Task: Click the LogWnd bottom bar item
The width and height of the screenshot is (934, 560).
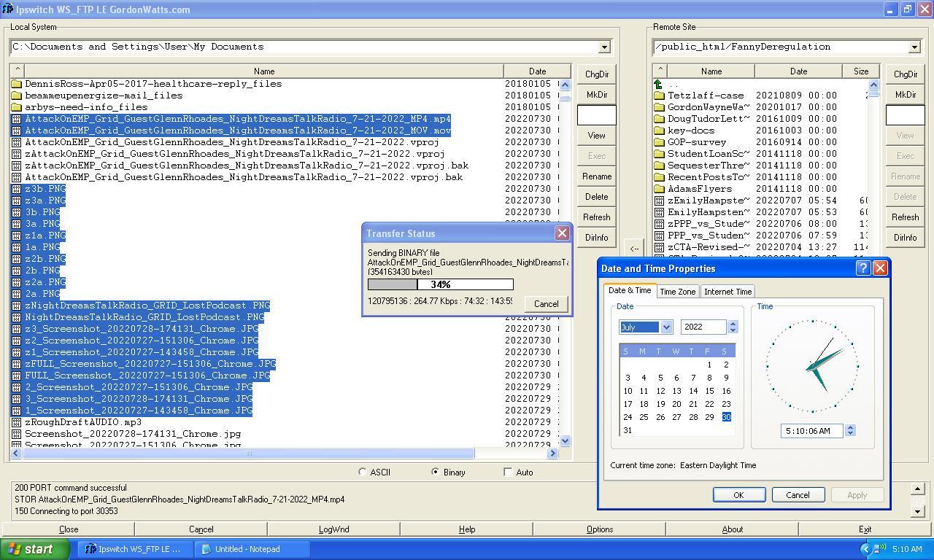Action: (333, 529)
